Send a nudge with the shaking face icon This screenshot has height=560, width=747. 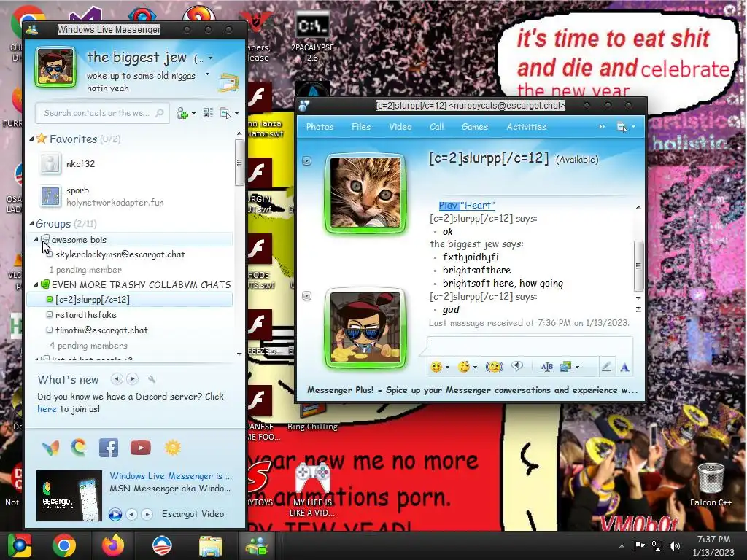494,367
